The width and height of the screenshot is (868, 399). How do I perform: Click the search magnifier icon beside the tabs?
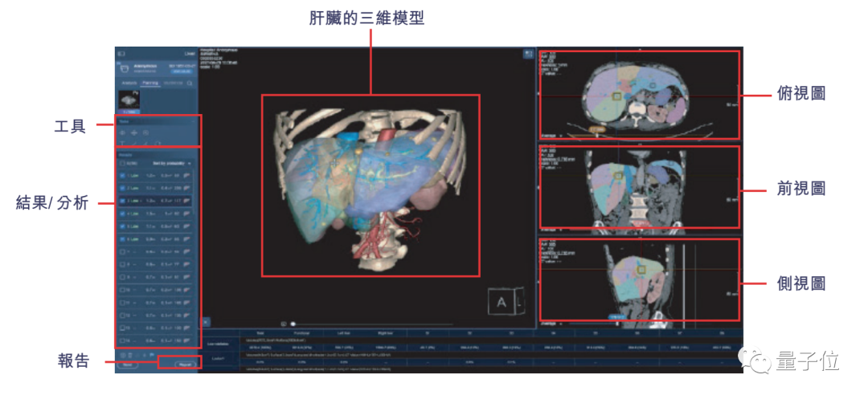(190, 83)
